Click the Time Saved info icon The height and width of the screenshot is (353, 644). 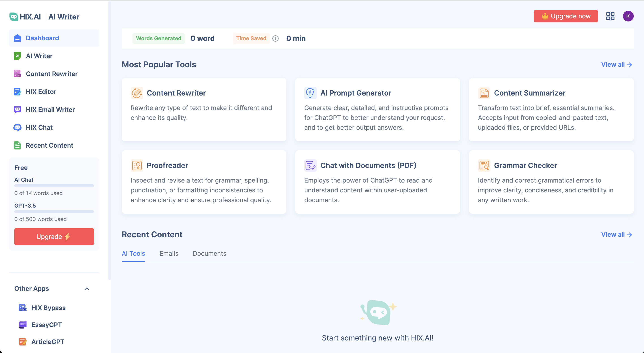click(x=275, y=38)
